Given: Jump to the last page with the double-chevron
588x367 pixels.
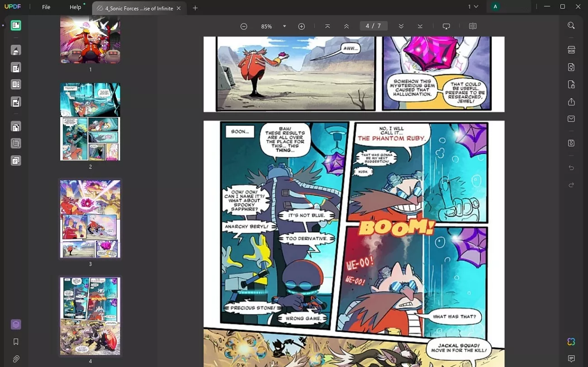Looking at the screenshot, I should click(x=420, y=26).
